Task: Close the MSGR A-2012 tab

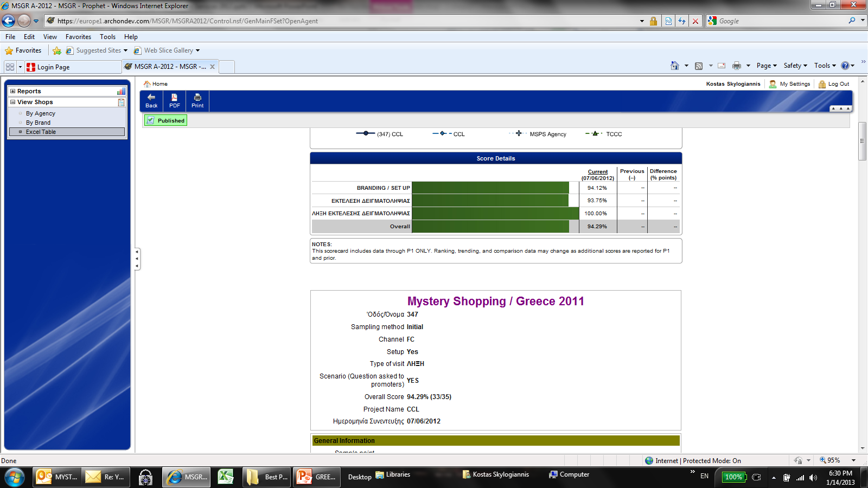Action: pos(212,67)
